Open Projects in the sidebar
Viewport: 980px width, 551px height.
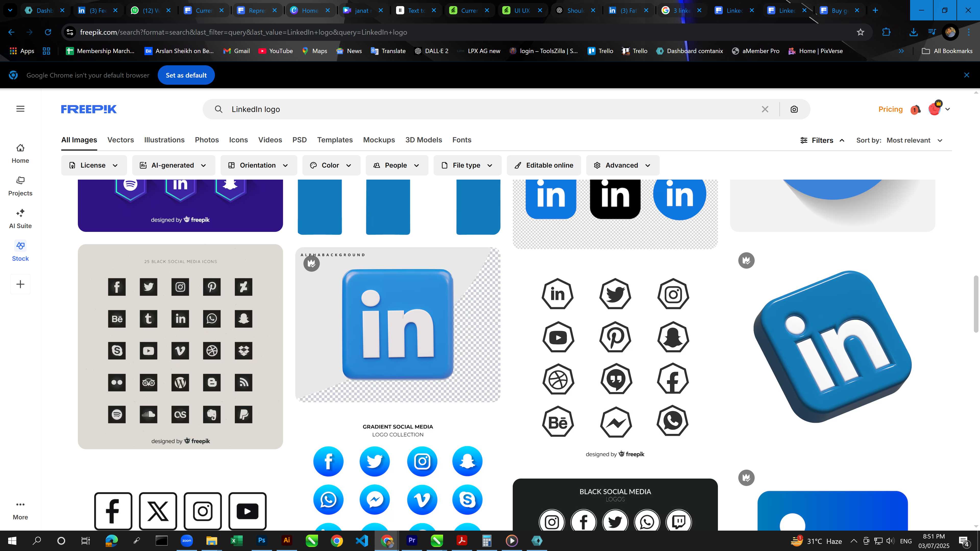(20, 186)
